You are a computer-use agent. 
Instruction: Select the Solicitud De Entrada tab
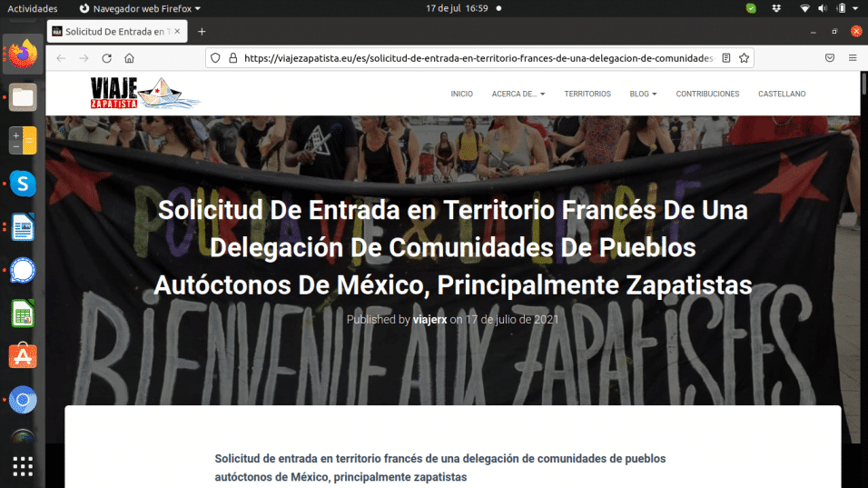click(117, 32)
